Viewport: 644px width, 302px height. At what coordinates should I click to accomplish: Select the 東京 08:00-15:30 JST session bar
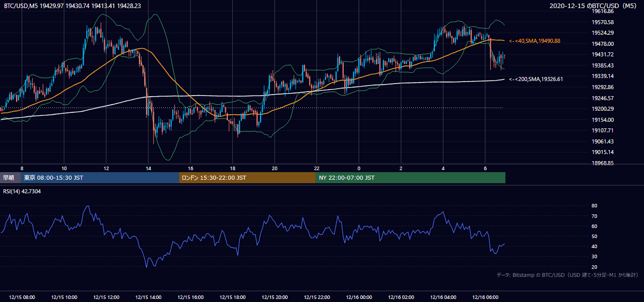pos(100,178)
